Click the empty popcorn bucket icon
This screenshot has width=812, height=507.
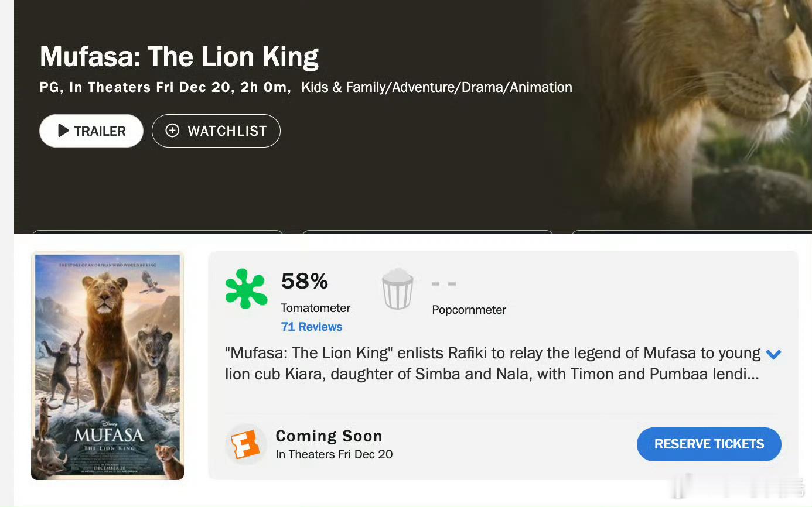[398, 289]
